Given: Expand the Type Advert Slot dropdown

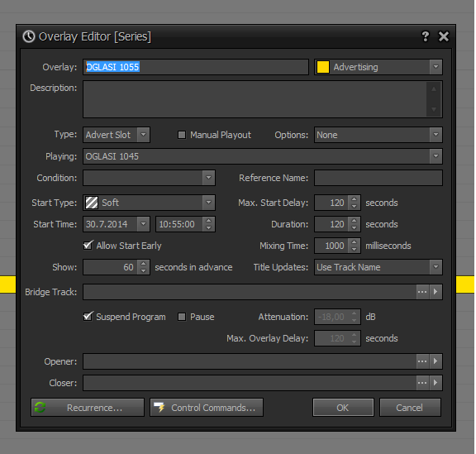Looking at the screenshot, I should (x=143, y=135).
